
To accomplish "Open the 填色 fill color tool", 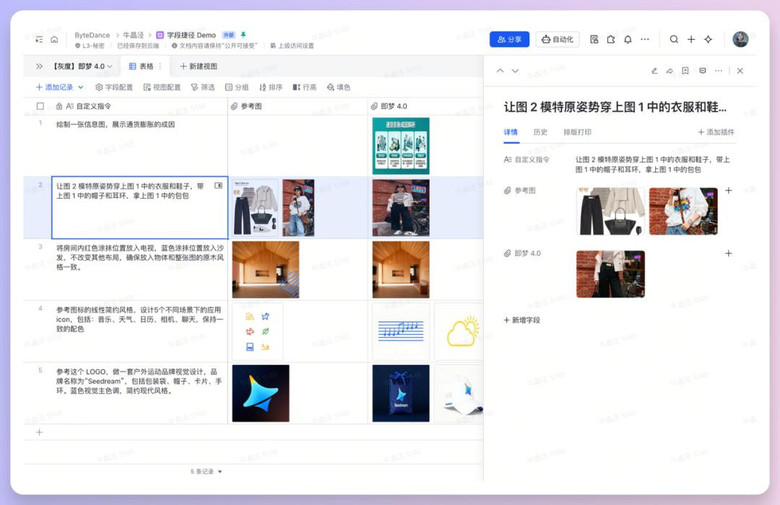I will pyautogui.click(x=338, y=87).
